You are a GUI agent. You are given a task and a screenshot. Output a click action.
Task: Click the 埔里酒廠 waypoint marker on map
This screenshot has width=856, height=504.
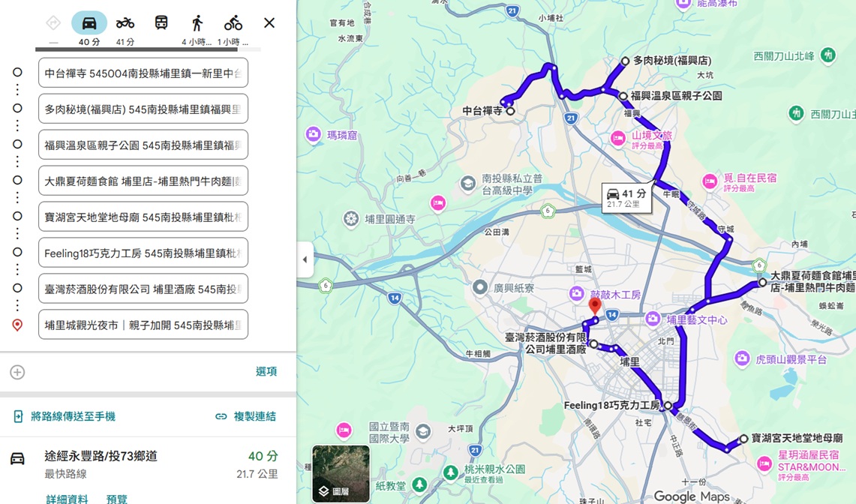(x=594, y=344)
